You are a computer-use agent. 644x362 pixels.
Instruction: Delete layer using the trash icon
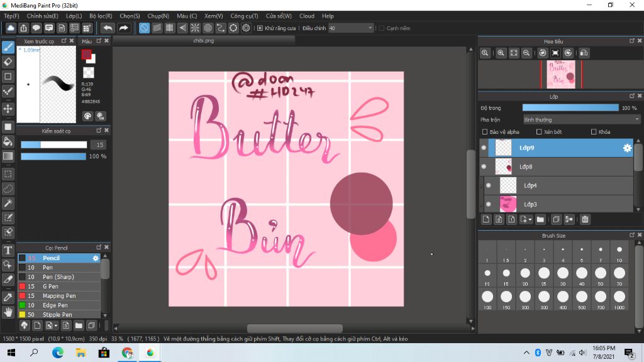[585, 219]
